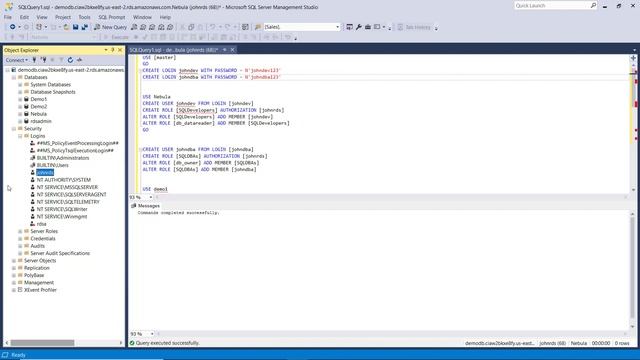
Task: Click the New Query toolbar button
Action: click(x=111, y=27)
